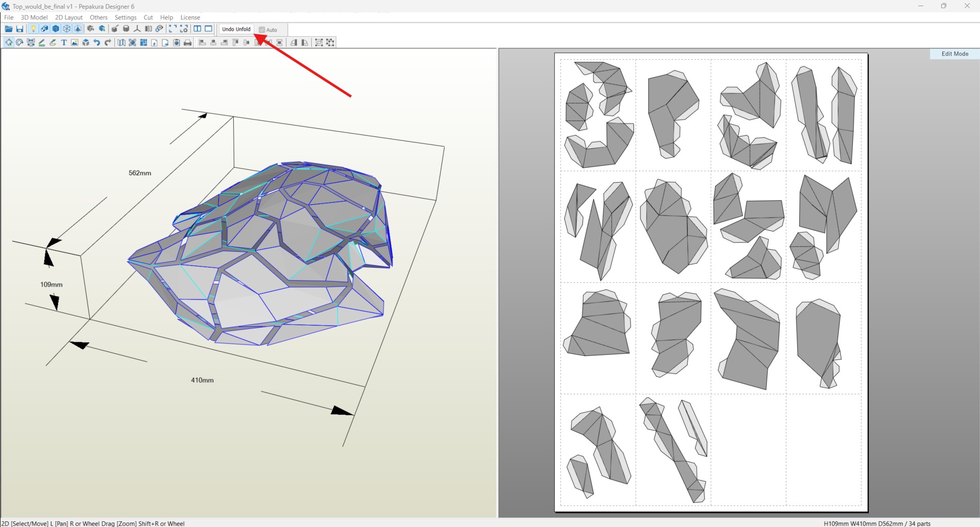This screenshot has height=527, width=980.
Task: Toggle the light bulb lighting icon
Action: 33,29
